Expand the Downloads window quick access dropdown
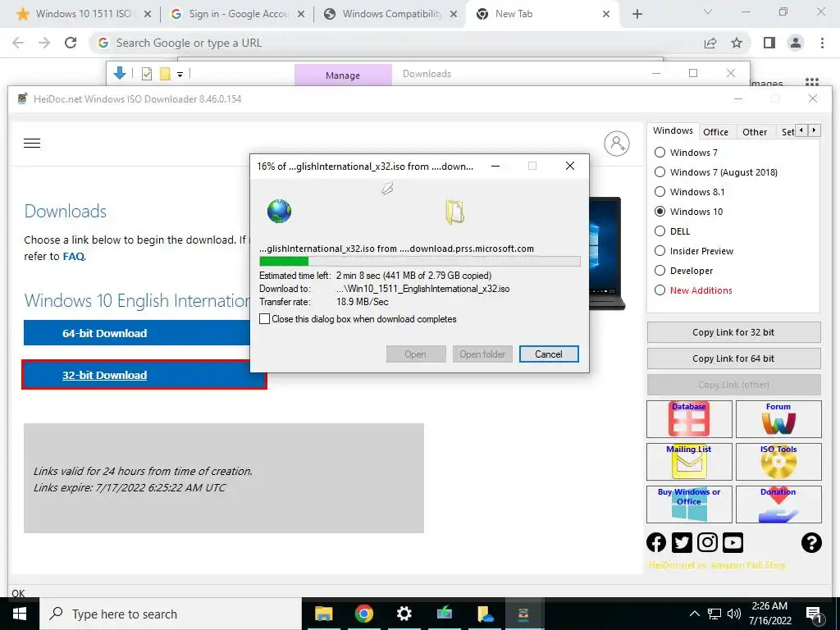The height and width of the screenshot is (630, 840). pos(180,75)
